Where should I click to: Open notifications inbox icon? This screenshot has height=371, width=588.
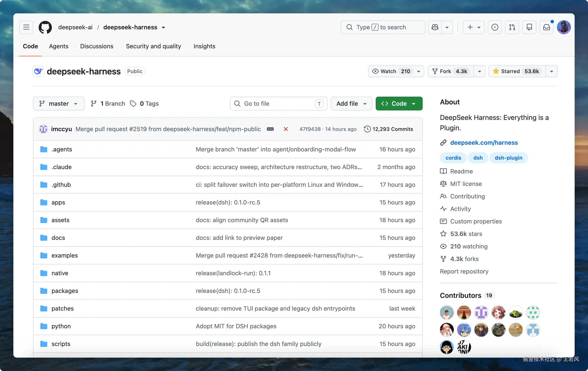click(x=546, y=27)
